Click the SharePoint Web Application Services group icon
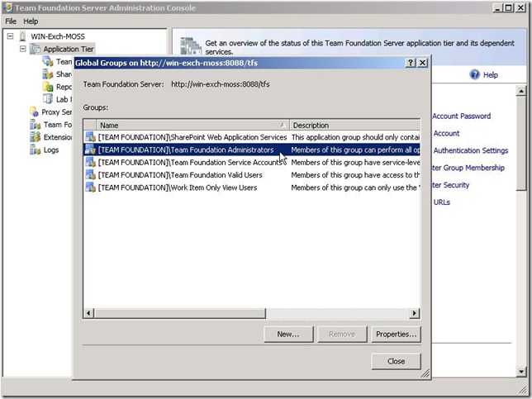Screen dimensions: 532x399 [x=90, y=137]
